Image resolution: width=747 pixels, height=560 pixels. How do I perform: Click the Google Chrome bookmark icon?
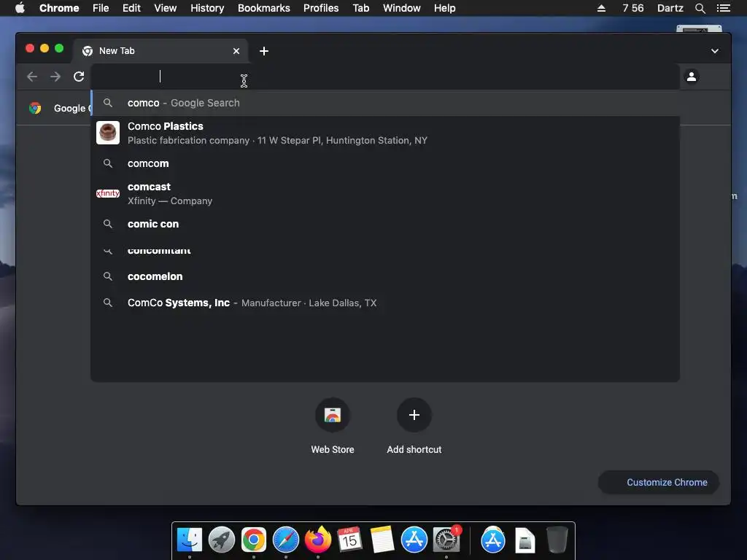coord(35,108)
